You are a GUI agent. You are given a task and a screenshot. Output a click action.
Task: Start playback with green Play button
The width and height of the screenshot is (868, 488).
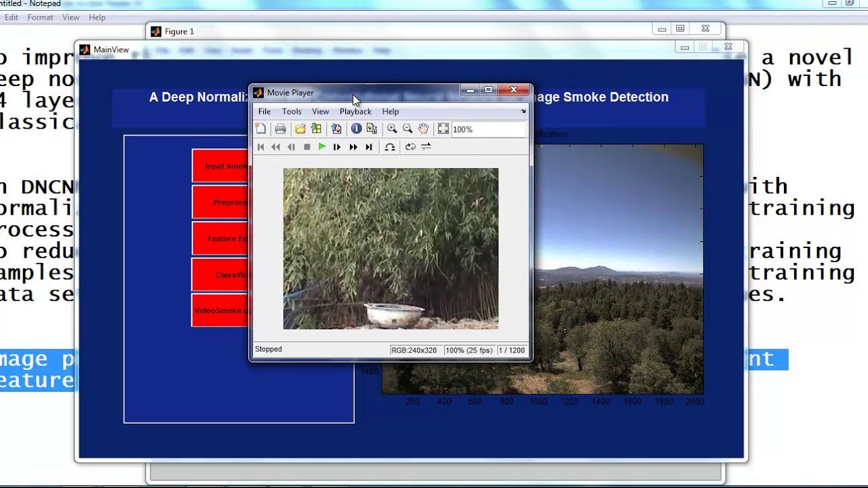click(322, 147)
